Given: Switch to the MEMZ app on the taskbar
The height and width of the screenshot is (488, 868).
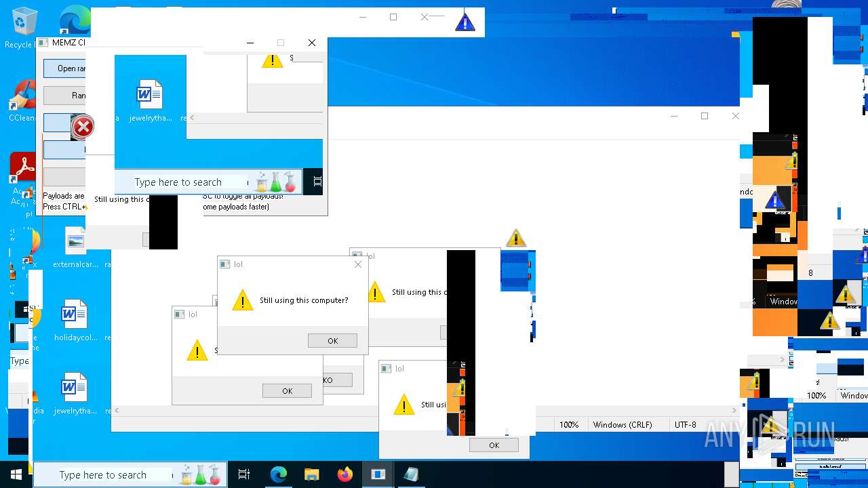Looking at the screenshot, I should [378, 474].
